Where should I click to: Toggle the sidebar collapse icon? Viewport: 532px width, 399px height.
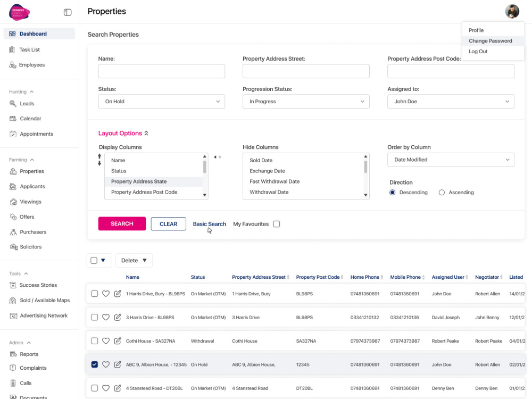coord(68,13)
